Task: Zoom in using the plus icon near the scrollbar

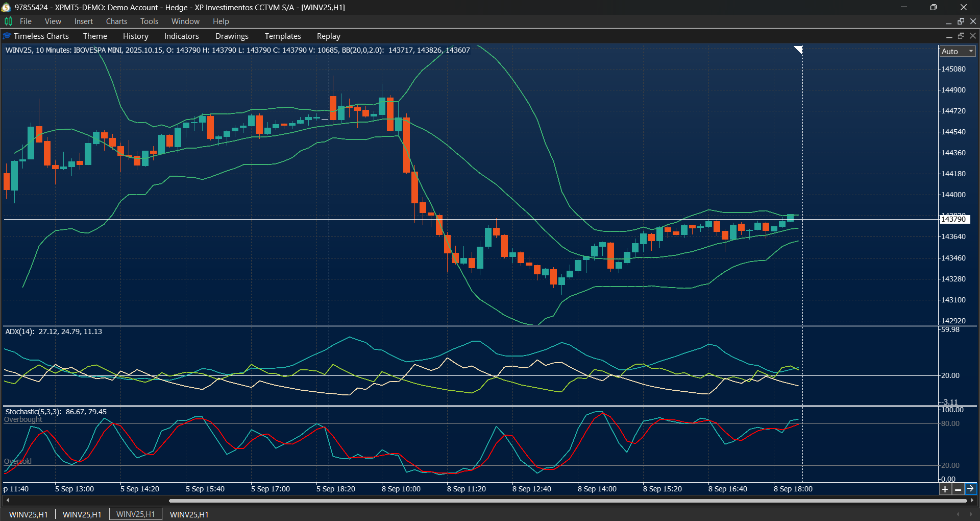Action: [x=945, y=489]
